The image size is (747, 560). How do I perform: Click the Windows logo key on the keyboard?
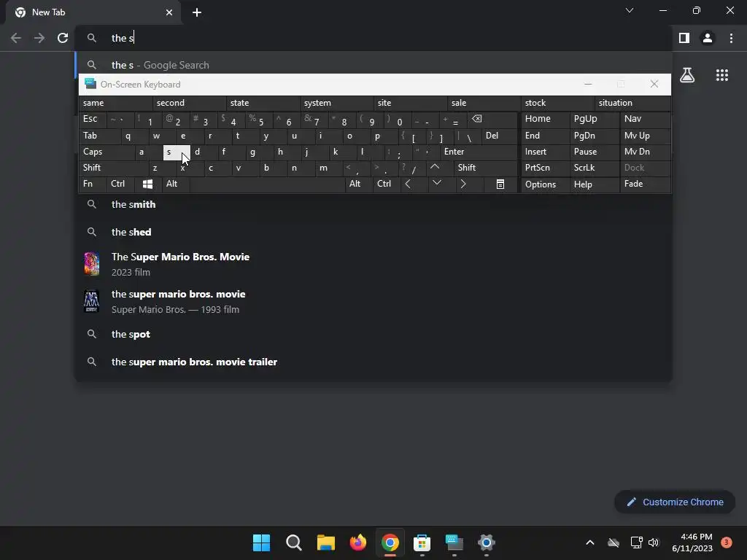147,184
